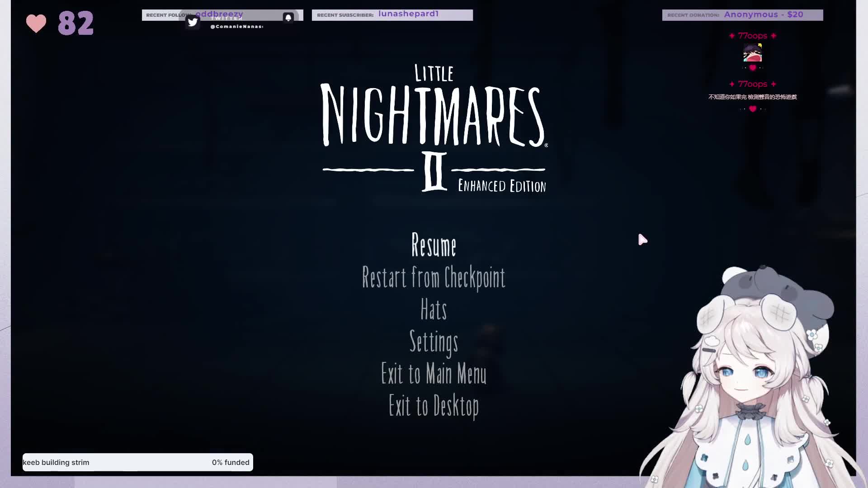Click the 82 heart count number
Viewport: 868px width, 488px height.
point(75,23)
